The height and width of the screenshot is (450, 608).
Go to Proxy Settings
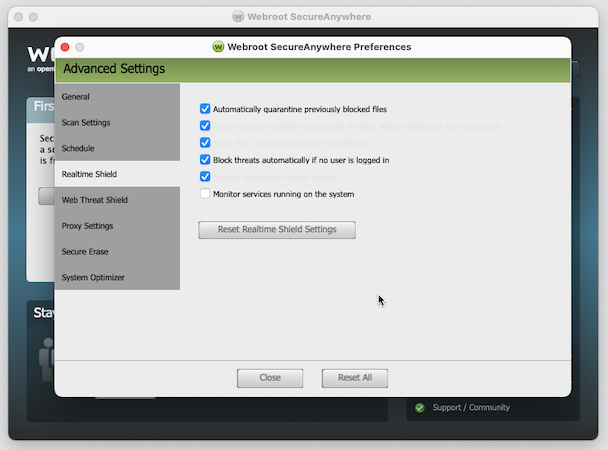pos(117,226)
